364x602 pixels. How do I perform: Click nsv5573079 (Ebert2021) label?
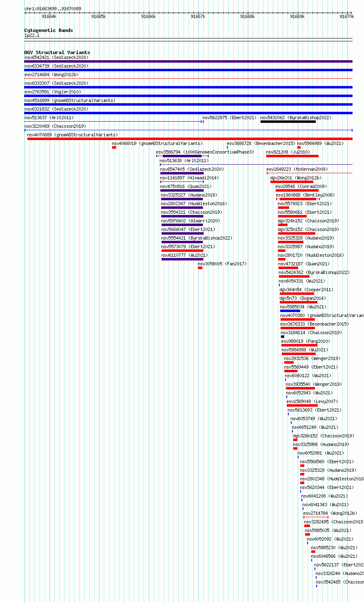pyautogui.click(x=188, y=247)
